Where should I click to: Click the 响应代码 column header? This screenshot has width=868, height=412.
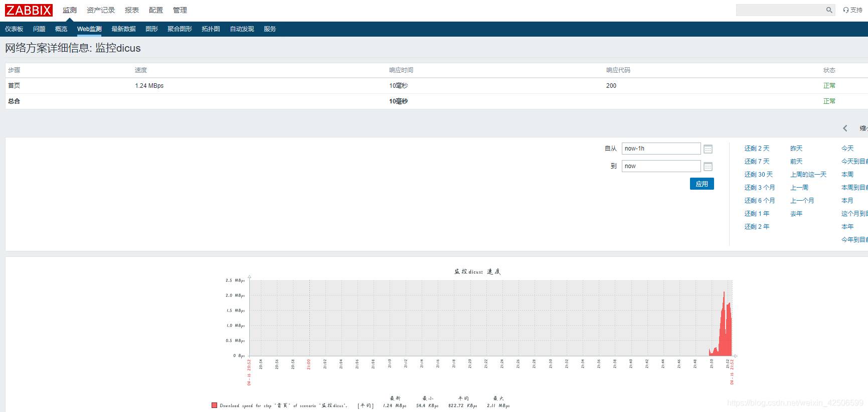coord(618,70)
